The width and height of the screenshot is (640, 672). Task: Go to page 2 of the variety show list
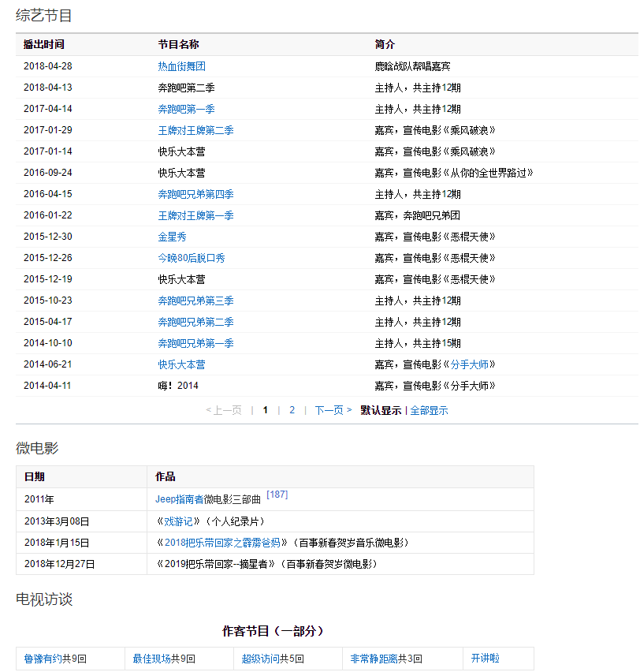pyautogui.click(x=292, y=410)
